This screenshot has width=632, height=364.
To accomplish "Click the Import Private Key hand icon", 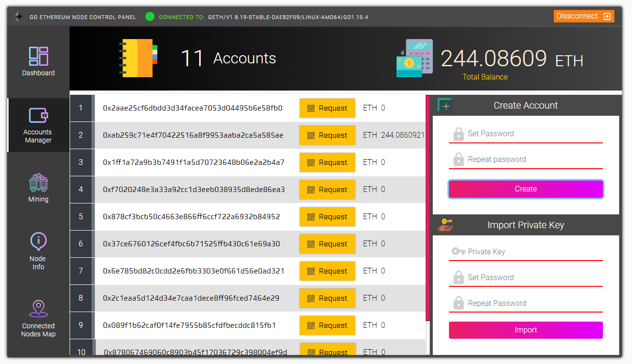I will tap(445, 225).
